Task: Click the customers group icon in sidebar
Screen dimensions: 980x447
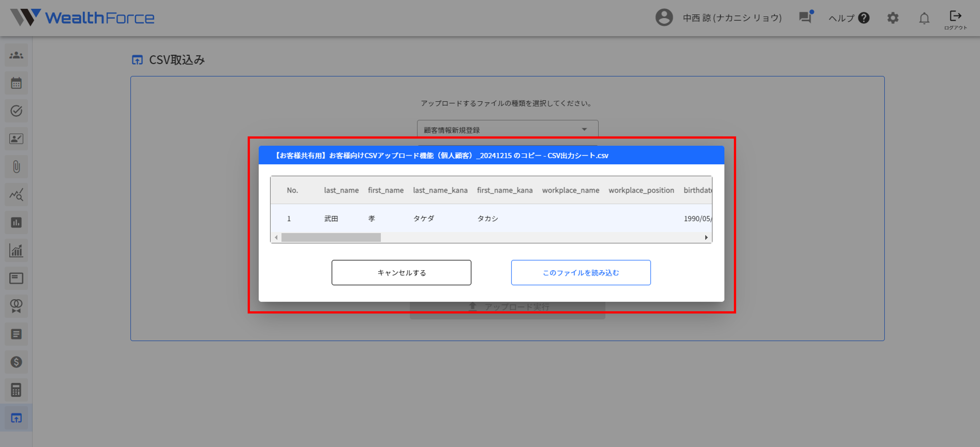Action: click(16, 55)
